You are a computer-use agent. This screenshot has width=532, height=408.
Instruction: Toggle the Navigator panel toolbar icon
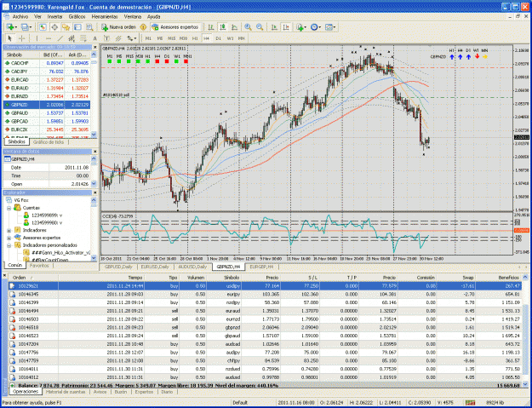pyautogui.click(x=66, y=27)
